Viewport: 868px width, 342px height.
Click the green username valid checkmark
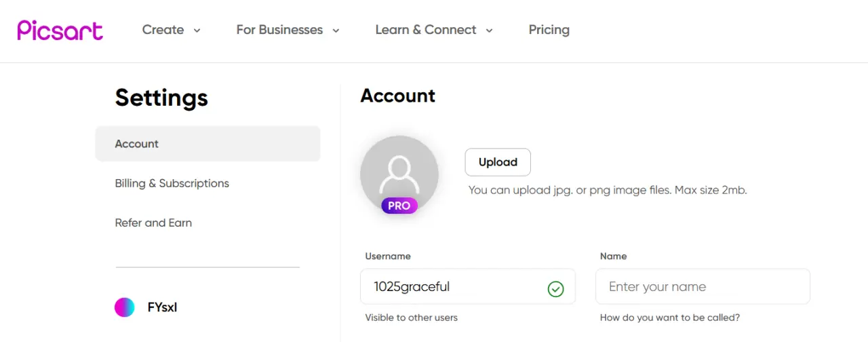point(555,289)
